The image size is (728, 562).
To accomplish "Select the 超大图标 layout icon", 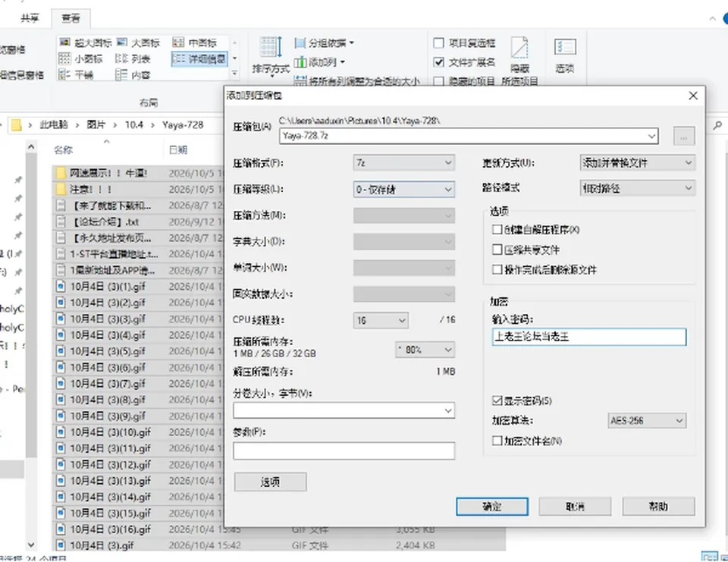I will tap(64, 42).
